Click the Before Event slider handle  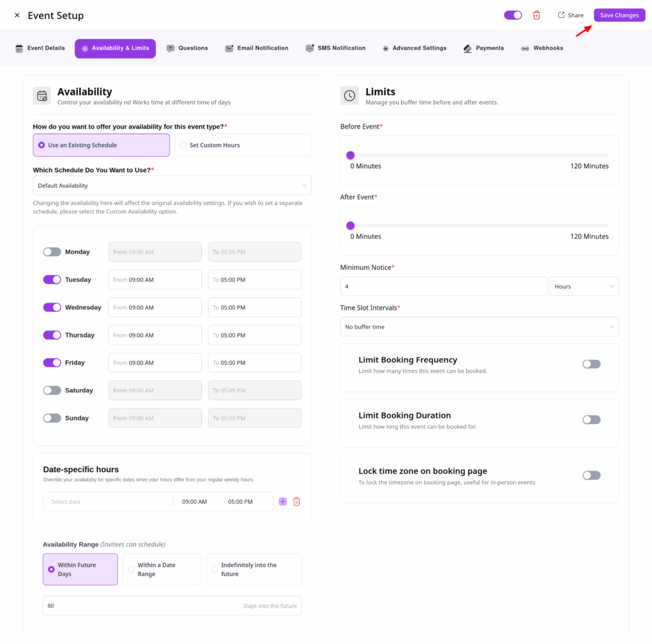(350, 155)
